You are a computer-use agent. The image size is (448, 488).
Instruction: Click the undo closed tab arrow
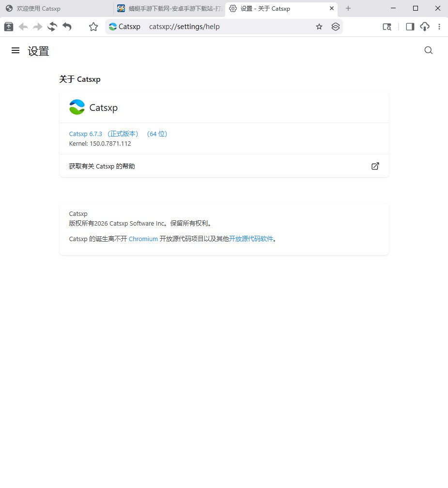(x=67, y=27)
